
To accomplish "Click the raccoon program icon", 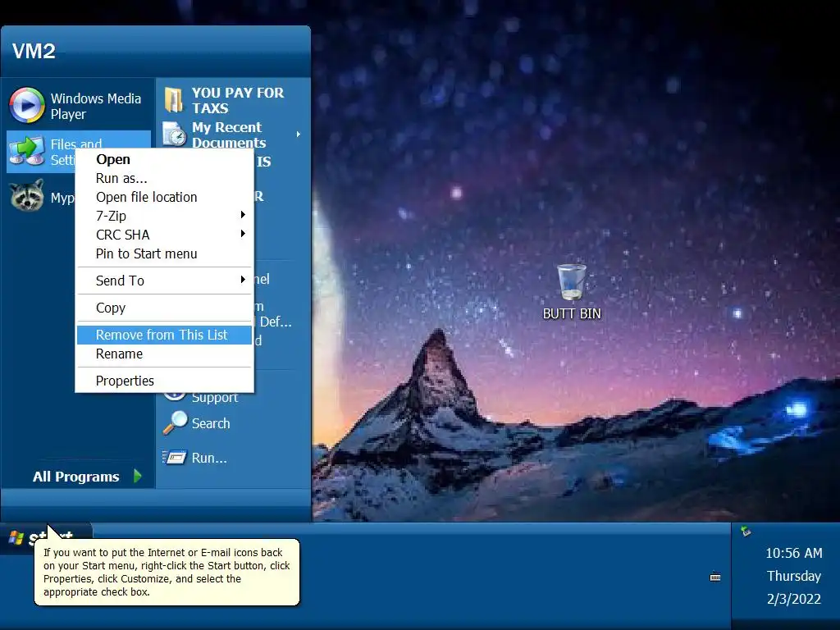I will (27, 196).
